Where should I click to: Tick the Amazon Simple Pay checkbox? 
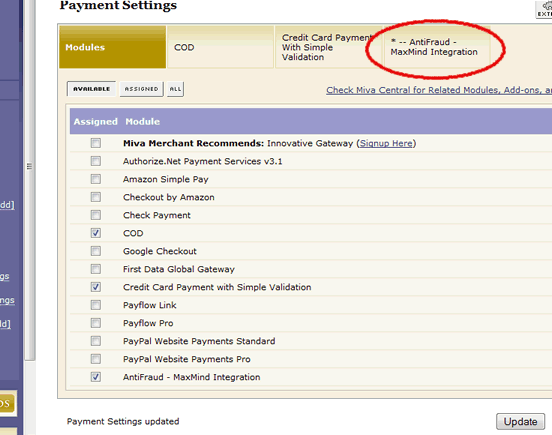pos(95,179)
